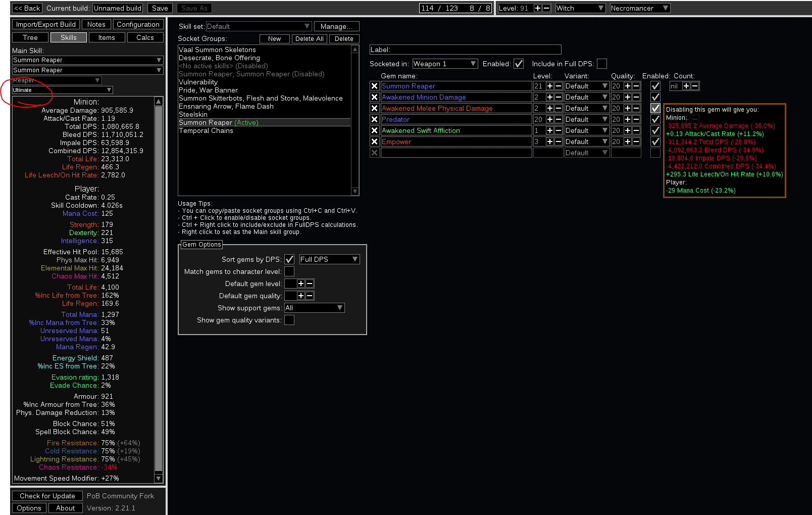Select Temporal Chains socket group

click(x=264, y=130)
